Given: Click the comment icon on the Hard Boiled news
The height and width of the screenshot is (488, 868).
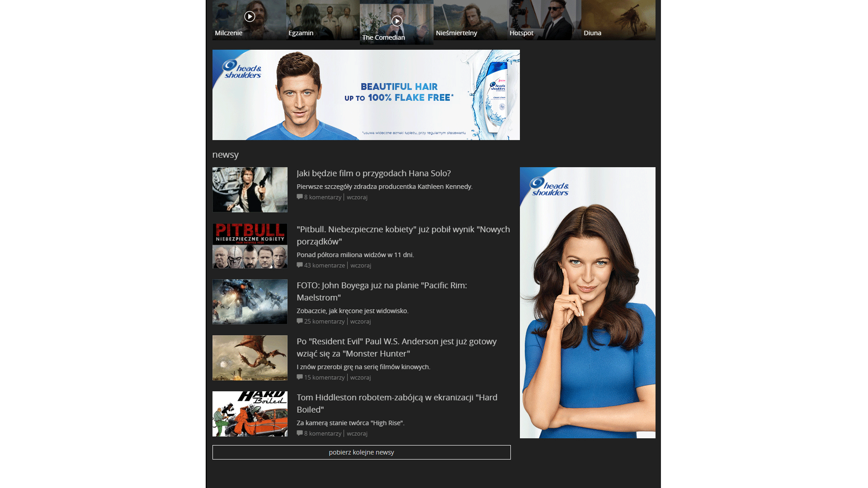Looking at the screenshot, I should [300, 433].
